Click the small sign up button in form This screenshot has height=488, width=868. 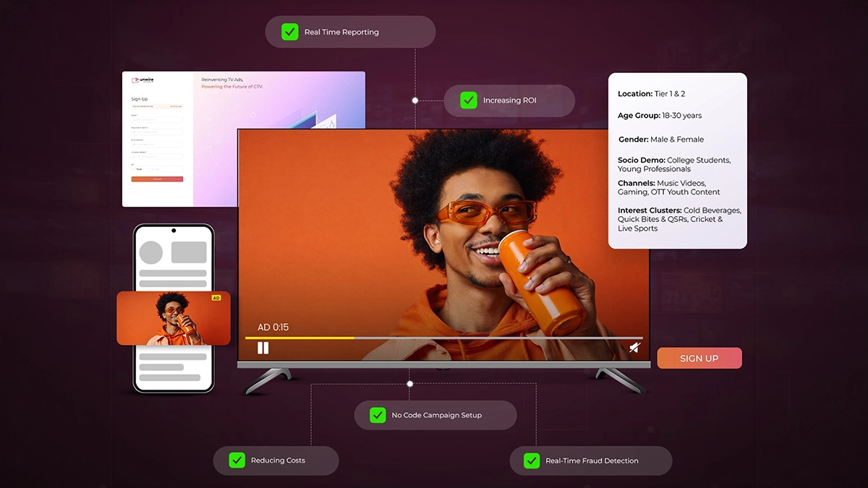(157, 179)
